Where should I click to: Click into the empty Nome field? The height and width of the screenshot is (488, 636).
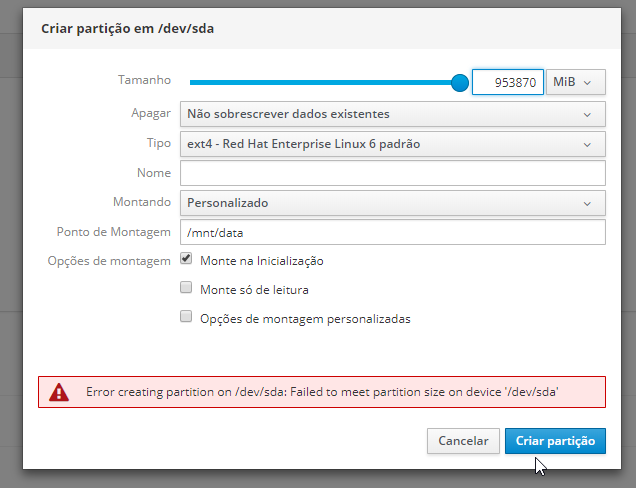click(x=393, y=173)
